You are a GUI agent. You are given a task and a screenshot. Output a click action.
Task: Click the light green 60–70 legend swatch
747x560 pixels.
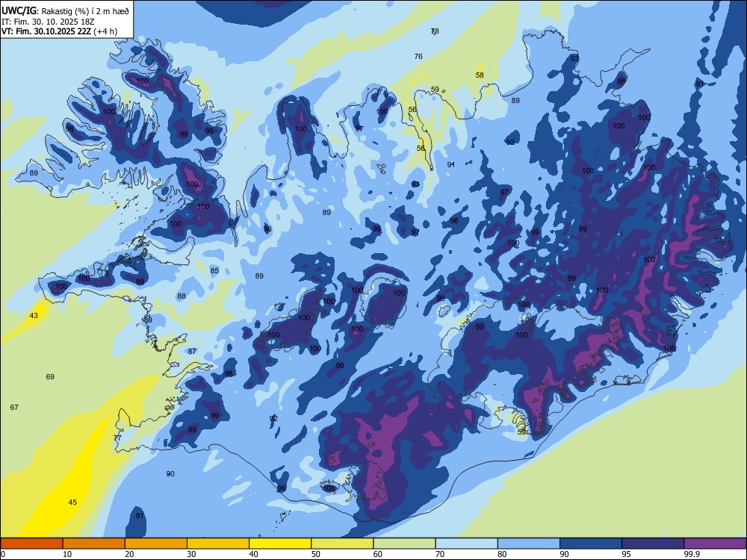coord(404,544)
